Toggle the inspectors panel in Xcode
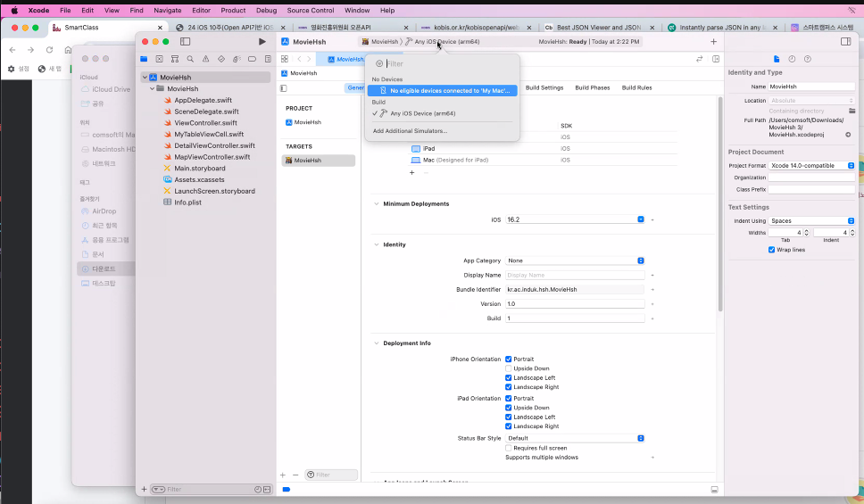The width and height of the screenshot is (864, 504). pos(846,41)
